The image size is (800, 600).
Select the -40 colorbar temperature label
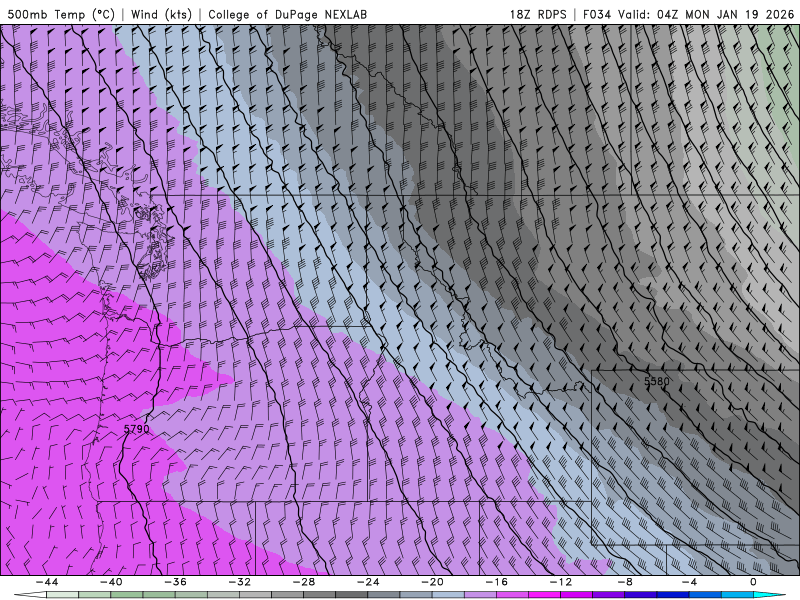point(111,582)
